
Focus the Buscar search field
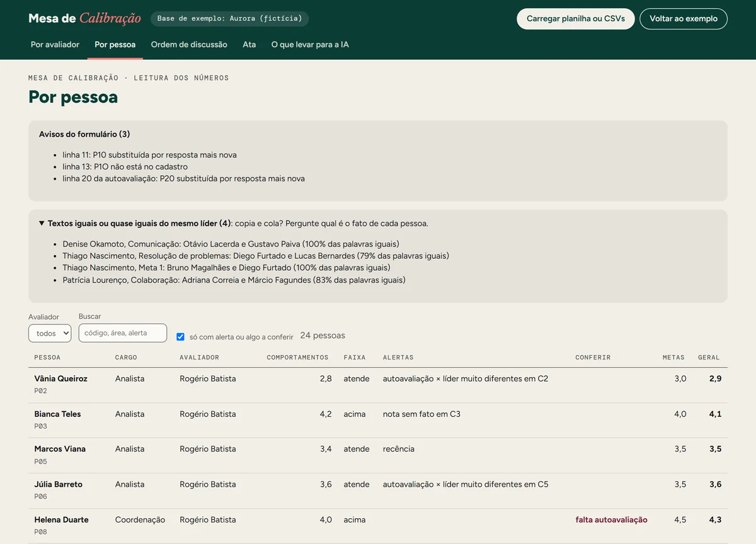point(123,333)
